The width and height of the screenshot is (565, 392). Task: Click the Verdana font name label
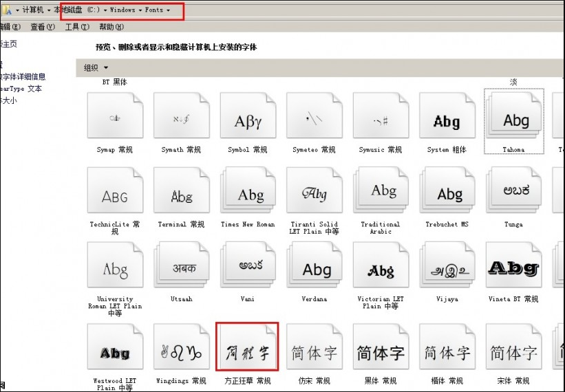(315, 298)
